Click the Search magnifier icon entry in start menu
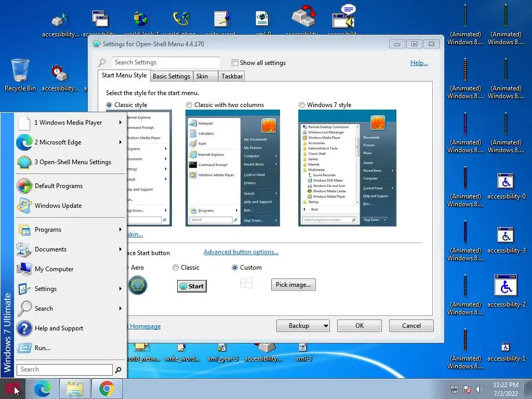Viewport: 532px width, 399px height. pyautogui.click(x=24, y=309)
